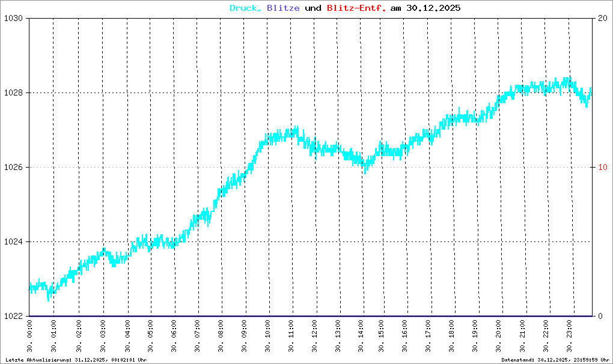Click the time label '30. 23:00'

pyautogui.click(x=569, y=336)
